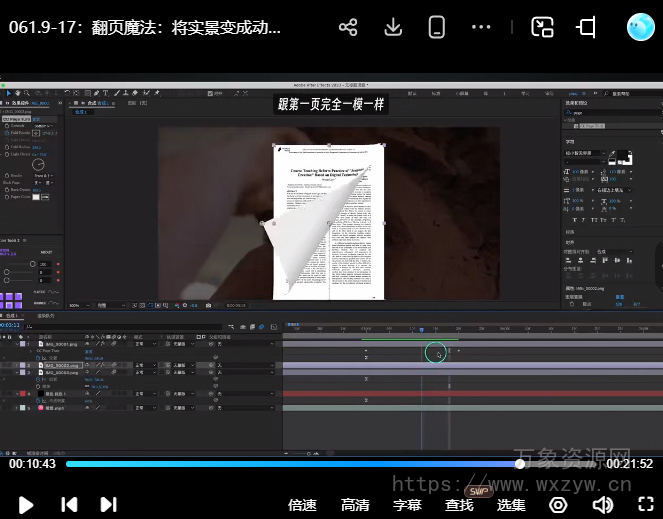Click the share icon in the top bar
This screenshot has height=519, width=663.
pos(348,28)
